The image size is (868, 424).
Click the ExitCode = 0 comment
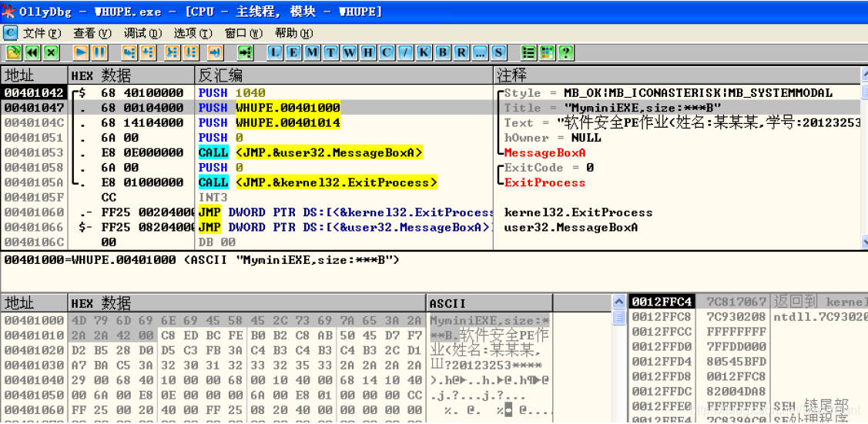point(549,168)
